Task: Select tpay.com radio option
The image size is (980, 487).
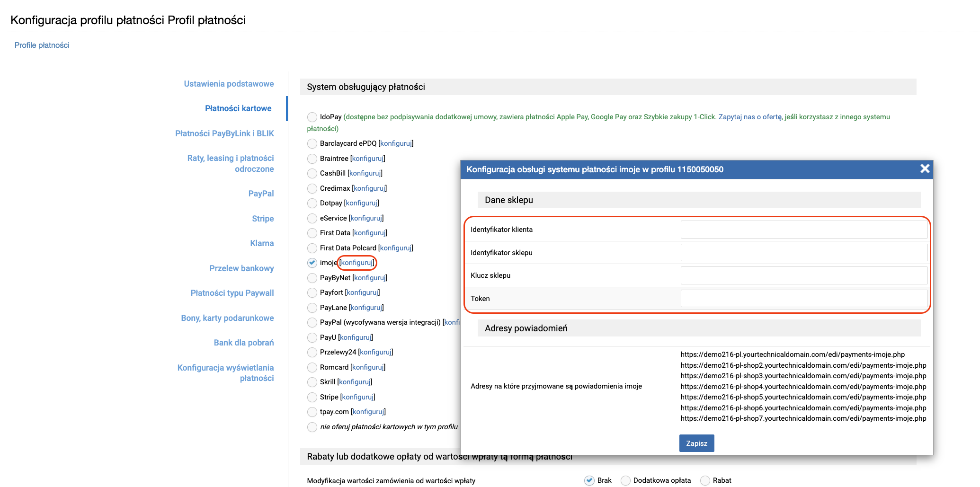Action: [312, 412]
